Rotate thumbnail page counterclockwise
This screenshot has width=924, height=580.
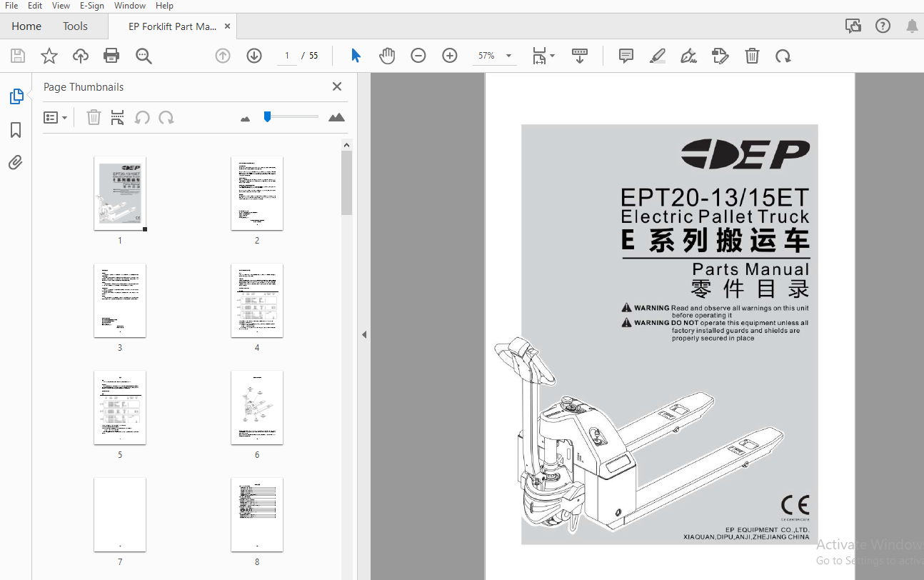click(x=142, y=117)
